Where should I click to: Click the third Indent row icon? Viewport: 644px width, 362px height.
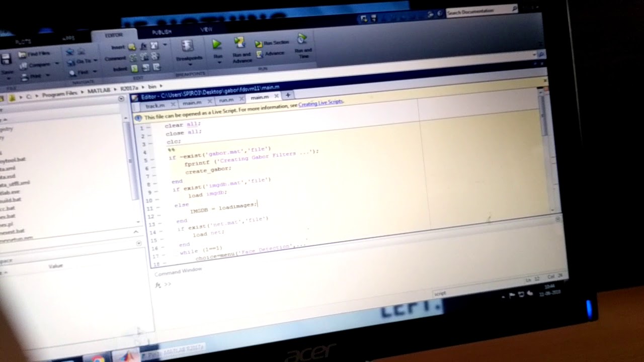coord(156,67)
